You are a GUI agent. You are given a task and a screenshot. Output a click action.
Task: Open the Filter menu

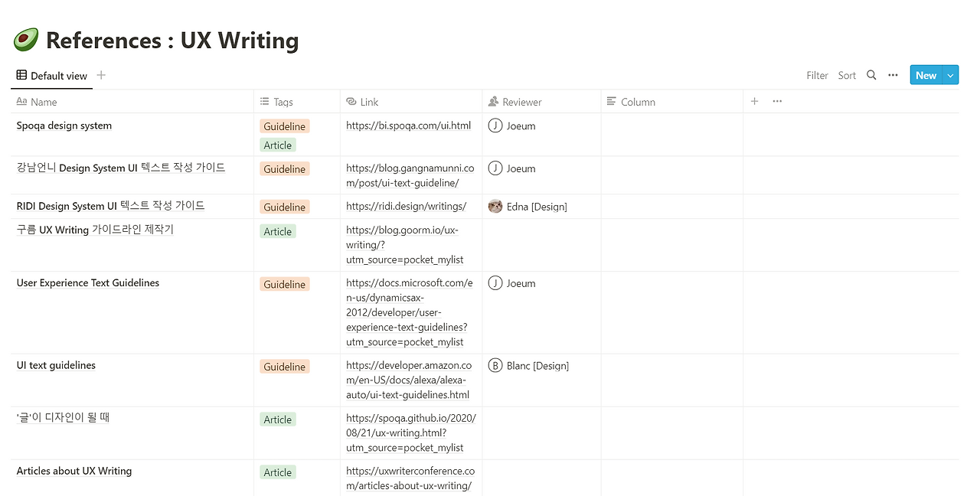click(817, 75)
